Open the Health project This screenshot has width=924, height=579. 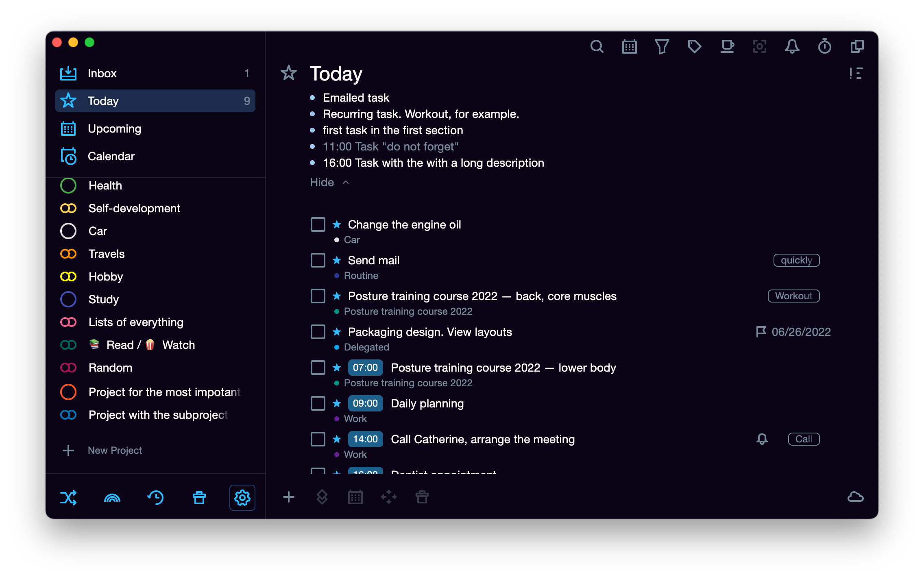(x=155, y=185)
